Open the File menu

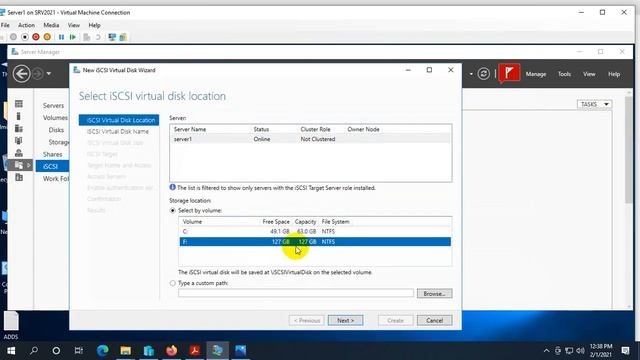[x=5, y=25]
